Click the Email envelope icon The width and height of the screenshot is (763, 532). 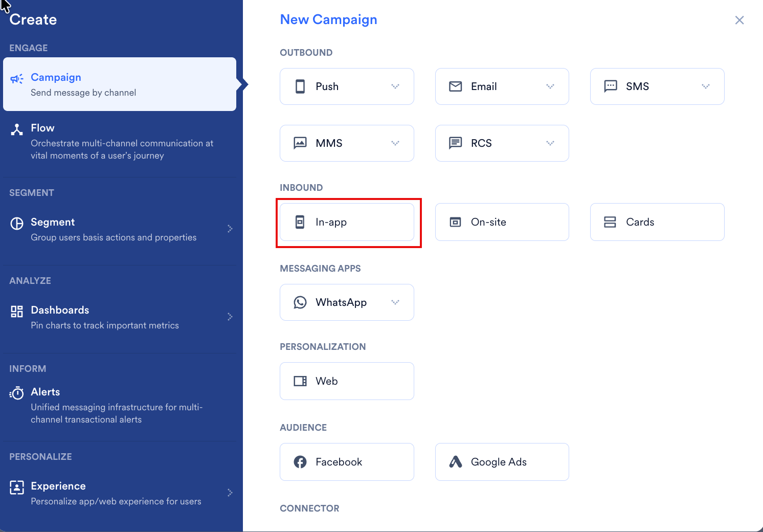point(456,86)
